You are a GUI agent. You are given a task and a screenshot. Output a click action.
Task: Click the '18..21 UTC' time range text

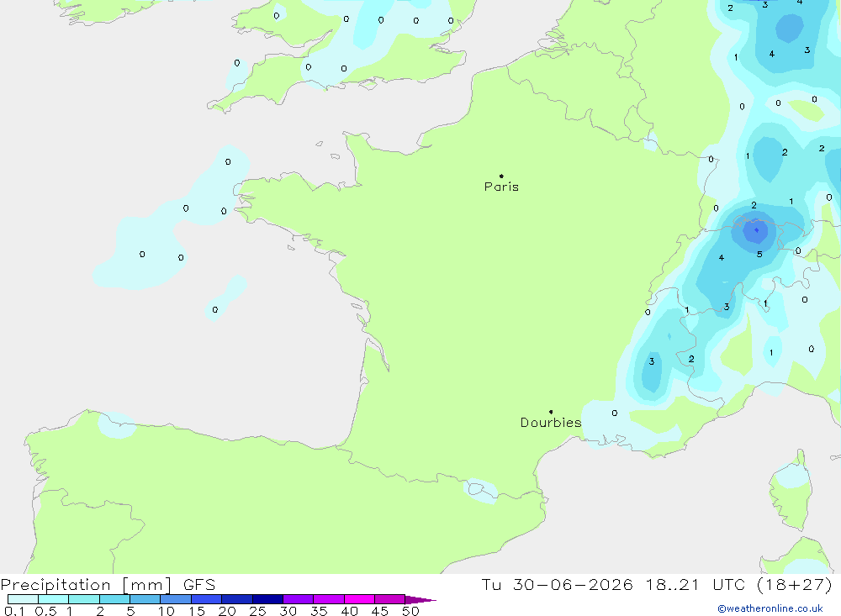(696, 585)
